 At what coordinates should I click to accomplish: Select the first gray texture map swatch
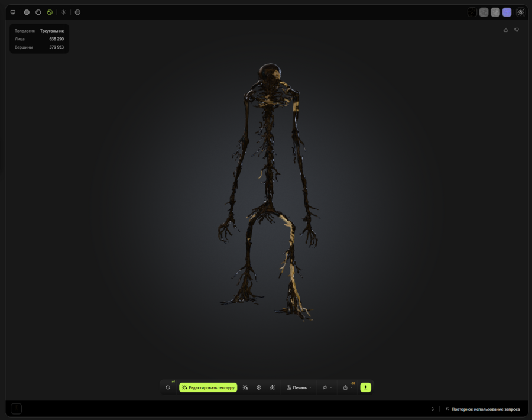484,12
